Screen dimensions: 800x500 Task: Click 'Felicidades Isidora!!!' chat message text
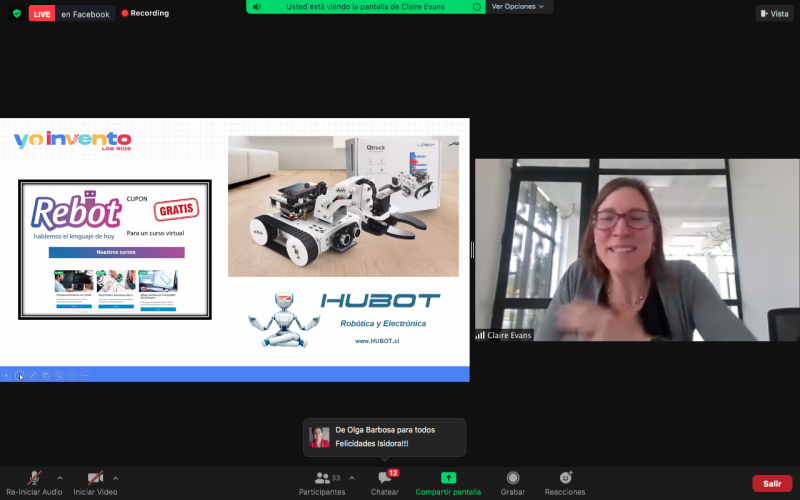pos(371,444)
